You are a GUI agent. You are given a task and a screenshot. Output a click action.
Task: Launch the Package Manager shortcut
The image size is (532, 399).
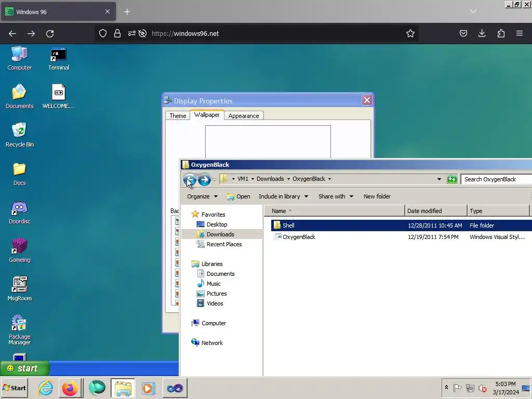[19, 330]
